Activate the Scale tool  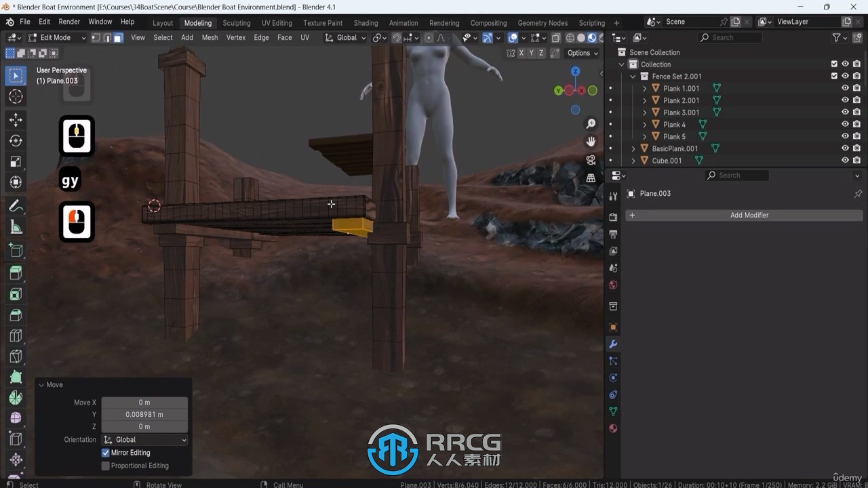click(x=16, y=162)
